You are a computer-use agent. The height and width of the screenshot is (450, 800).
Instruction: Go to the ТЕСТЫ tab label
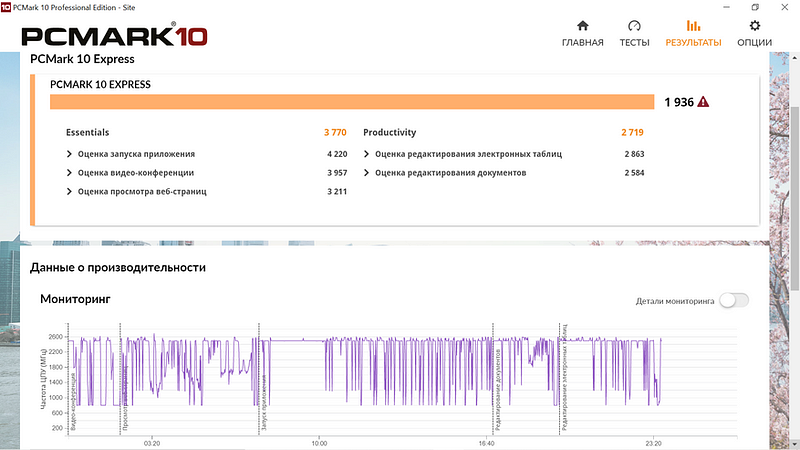(x=634, y=42)
